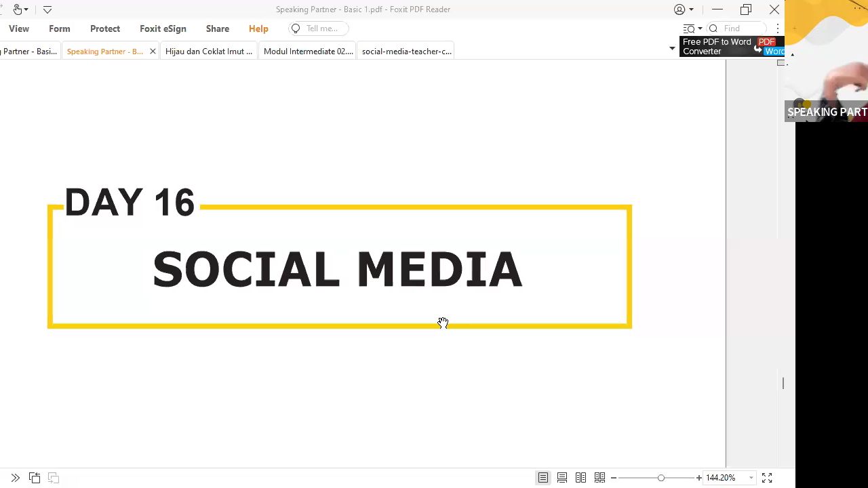Enable continuous page view mode
868x488 pixels.
click(562, 478)
